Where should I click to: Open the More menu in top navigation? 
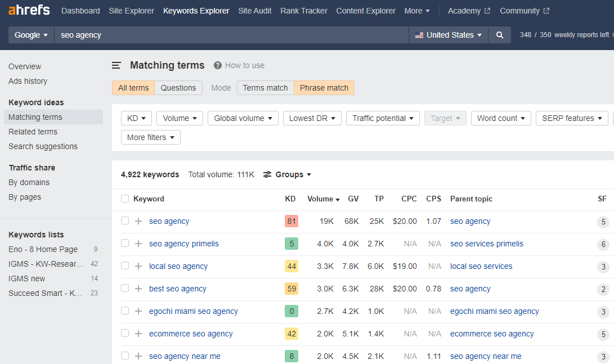[416, 11]
